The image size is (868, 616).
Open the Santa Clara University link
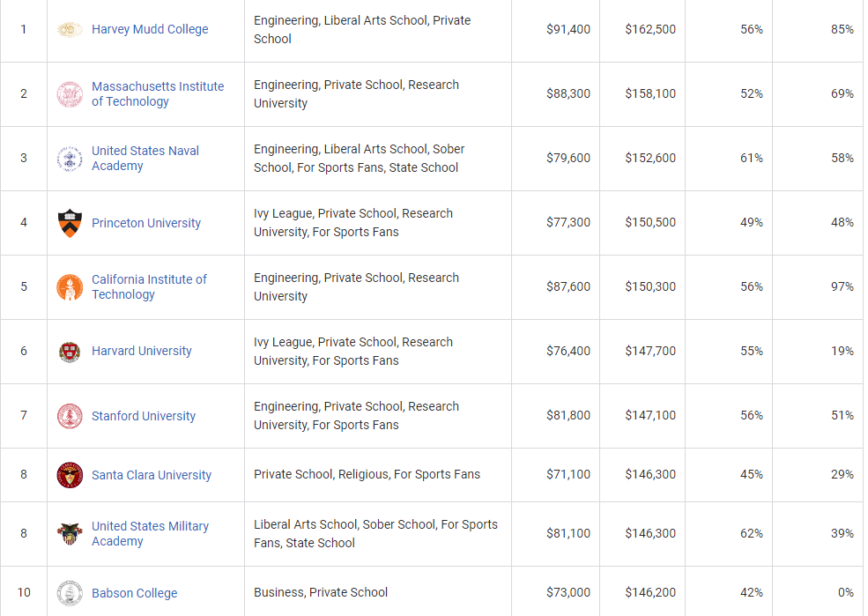point(152,475)
